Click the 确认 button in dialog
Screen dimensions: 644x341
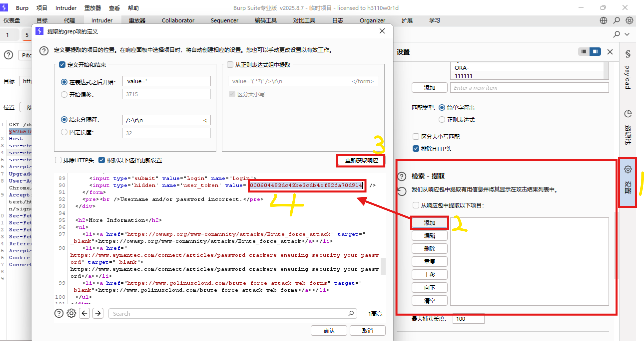[x=329, y=331]
